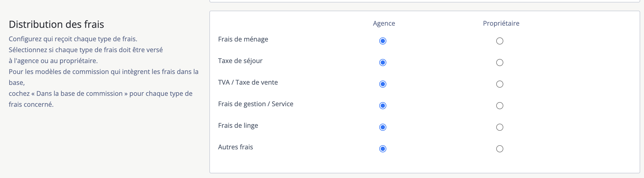
Task: Select Agence for Frais de linge
Action: click(383, 127)
